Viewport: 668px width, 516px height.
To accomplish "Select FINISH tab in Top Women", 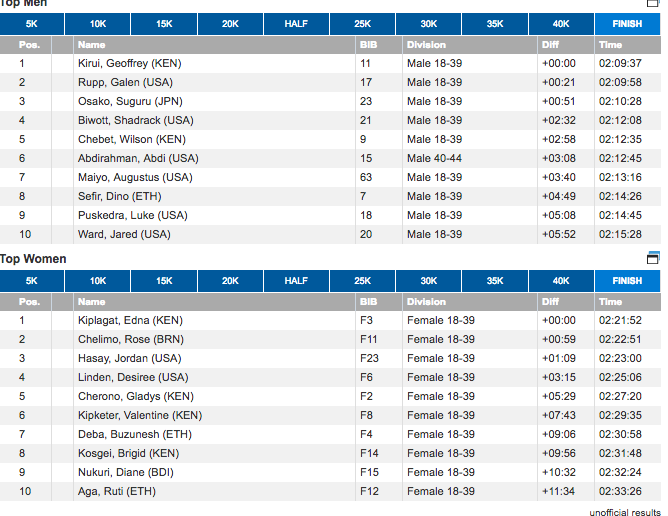I will pos(627,281).
